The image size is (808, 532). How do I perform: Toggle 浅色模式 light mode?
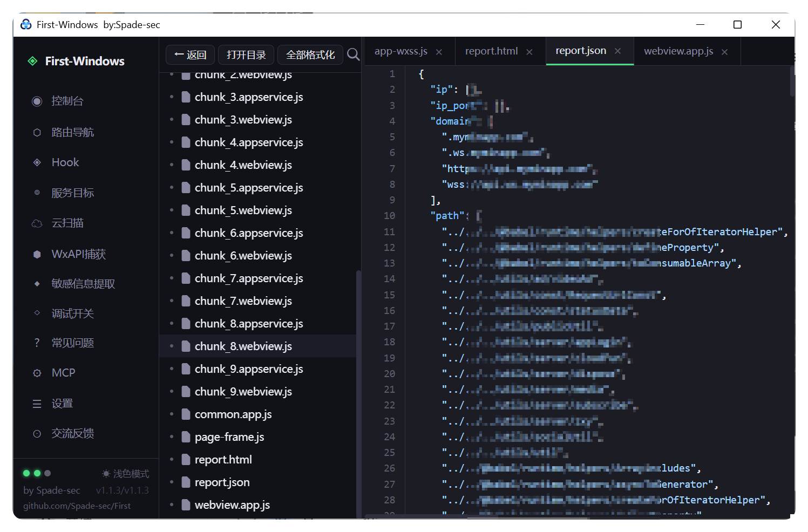(x=125, y=474)
